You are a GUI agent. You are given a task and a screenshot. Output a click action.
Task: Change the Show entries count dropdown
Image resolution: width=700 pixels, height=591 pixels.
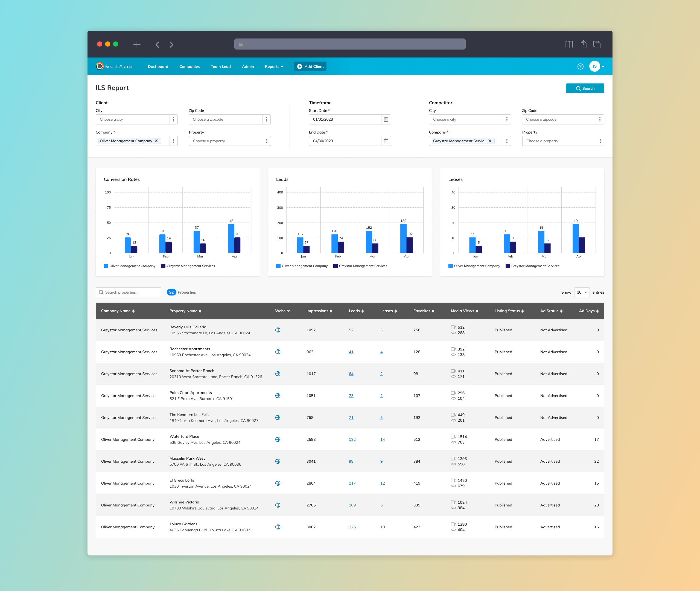582,292
